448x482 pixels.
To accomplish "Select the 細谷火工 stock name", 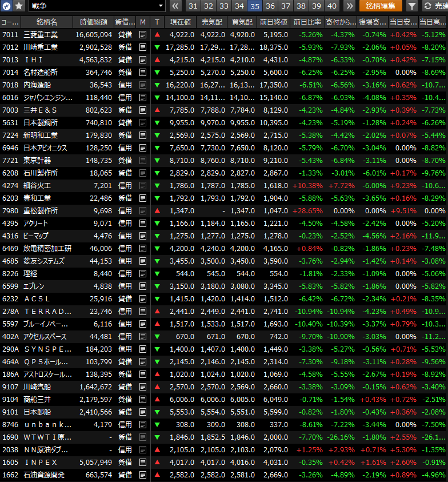I will tap(37, 186).
